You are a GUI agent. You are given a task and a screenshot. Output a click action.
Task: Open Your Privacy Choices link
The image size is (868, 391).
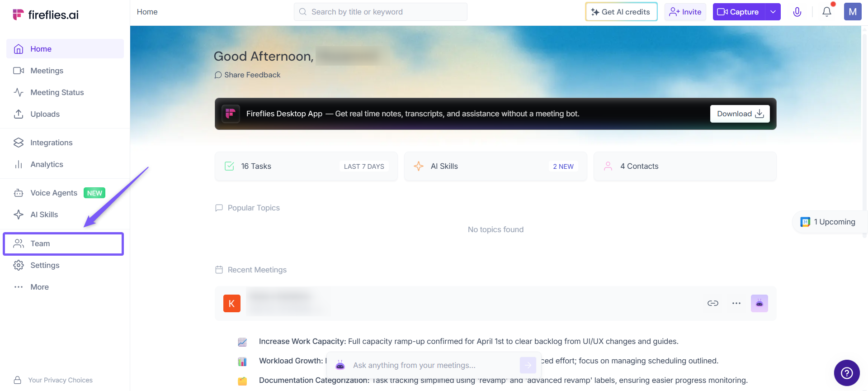point(53,380)
